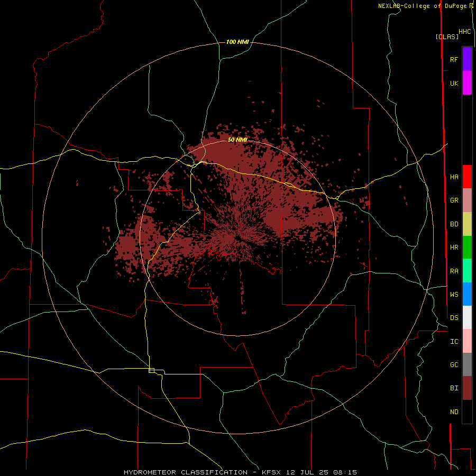Click the RA legend label
The width and height of the screenshot is (476, 476).
pyautogui.click(x=454, y=271)
